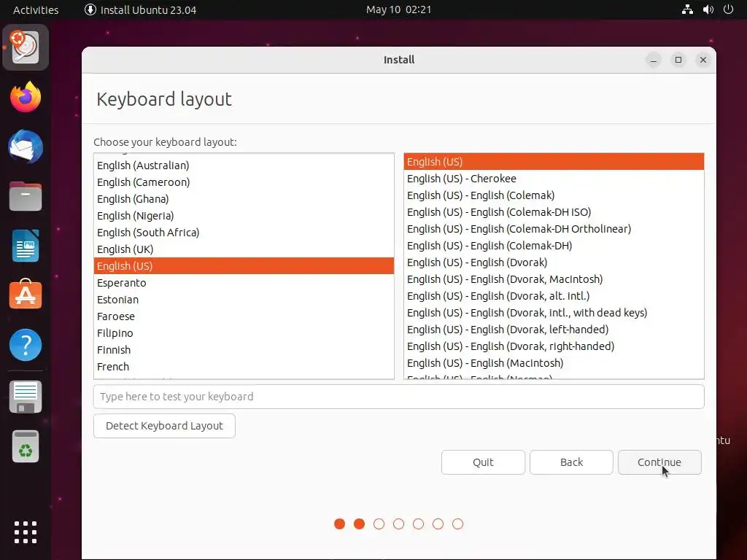Open the Trash icon in dock

(26, 447)
